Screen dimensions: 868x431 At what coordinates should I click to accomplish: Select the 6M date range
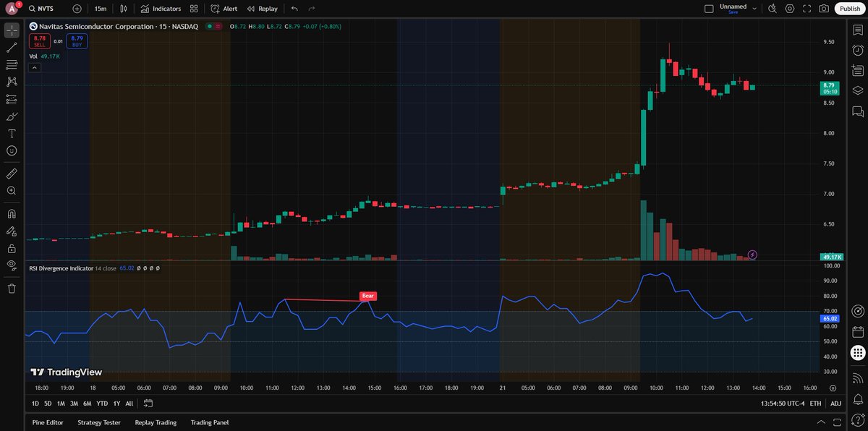87,404
